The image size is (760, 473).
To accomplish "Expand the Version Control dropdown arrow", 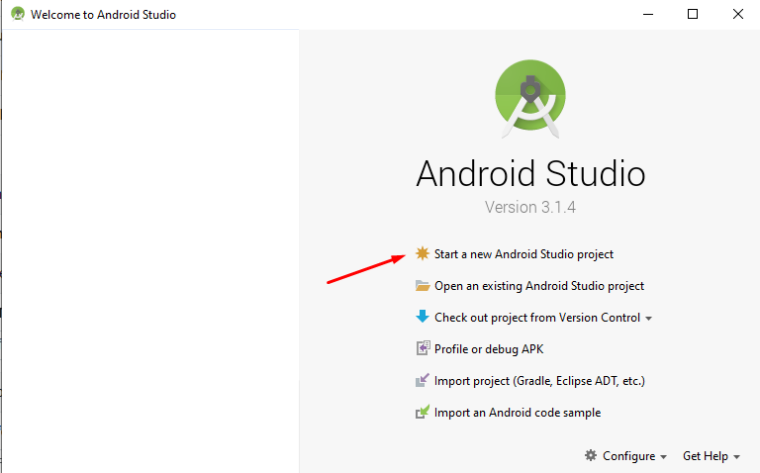I will [x=649, y=318].
